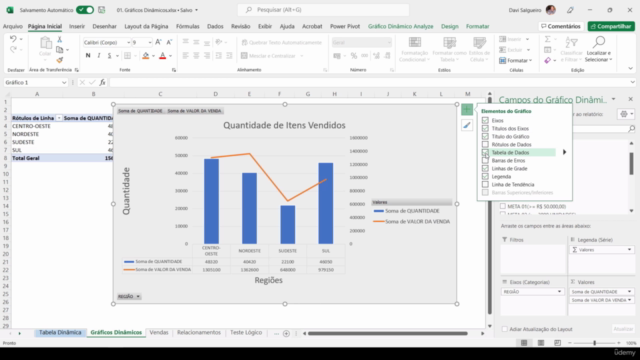Switch to Vendas sheet tab
Image resolution: width=640 pixels, height=360 pixels.
159,332
